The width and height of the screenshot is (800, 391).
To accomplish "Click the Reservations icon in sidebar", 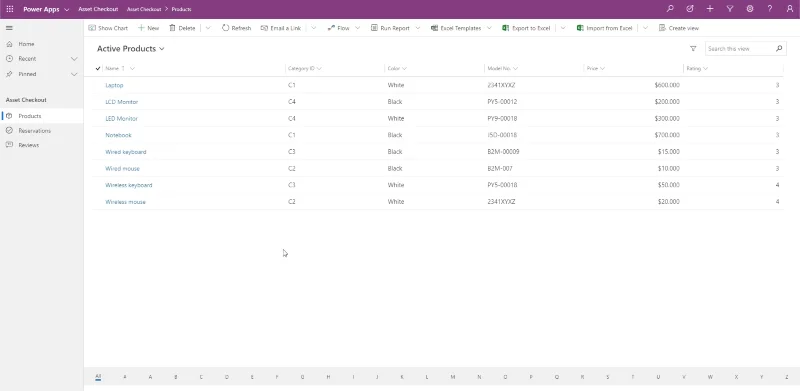I will (9, 131).
